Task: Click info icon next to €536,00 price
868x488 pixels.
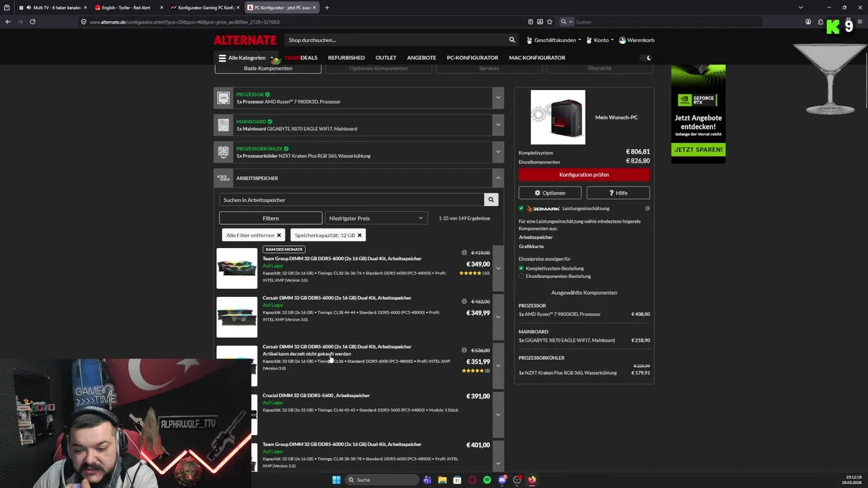Action: coord(464,350)
